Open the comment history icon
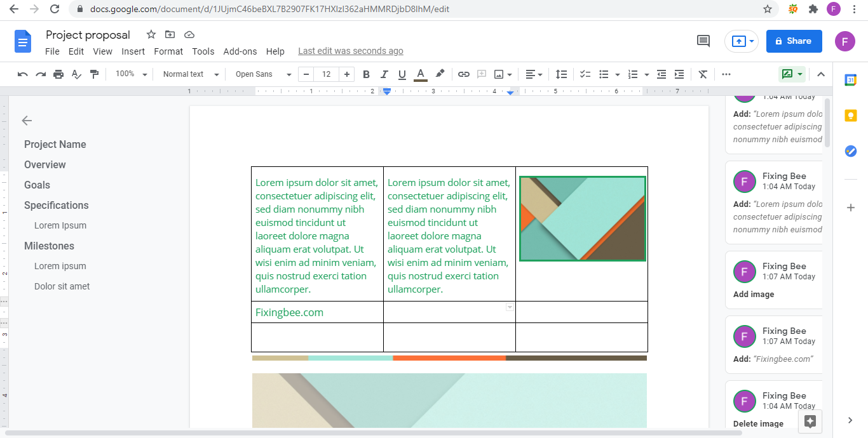The image size is (868, 438). click(703, 41)
